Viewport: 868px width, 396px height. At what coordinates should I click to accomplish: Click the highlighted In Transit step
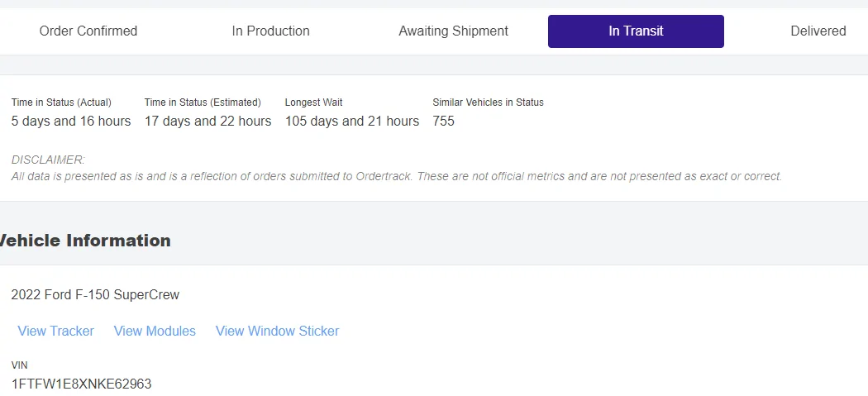pyautogui.click(x=636, y=31)
